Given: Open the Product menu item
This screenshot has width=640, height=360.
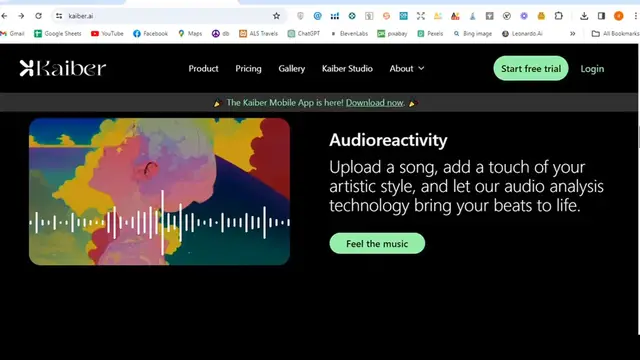Looking at the screenshot, I should coord(203,69).
